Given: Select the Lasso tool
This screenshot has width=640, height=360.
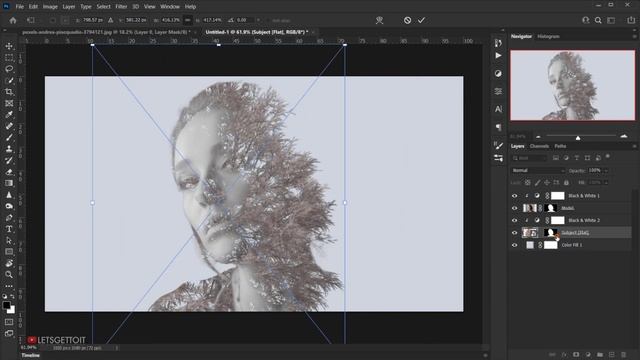Looking at the screenshot, I should (x=9, y=69).
